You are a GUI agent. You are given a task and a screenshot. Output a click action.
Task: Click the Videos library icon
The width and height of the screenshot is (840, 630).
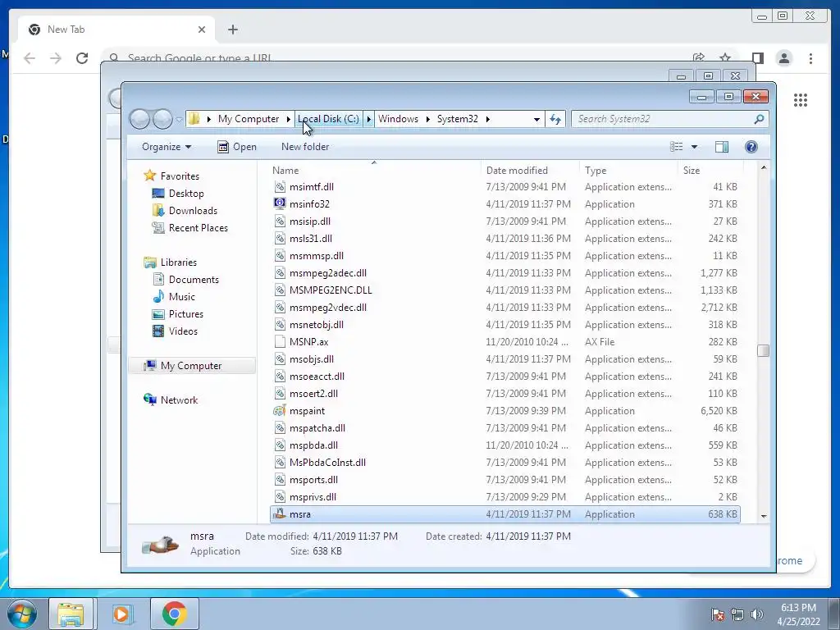tap(158, 331)
